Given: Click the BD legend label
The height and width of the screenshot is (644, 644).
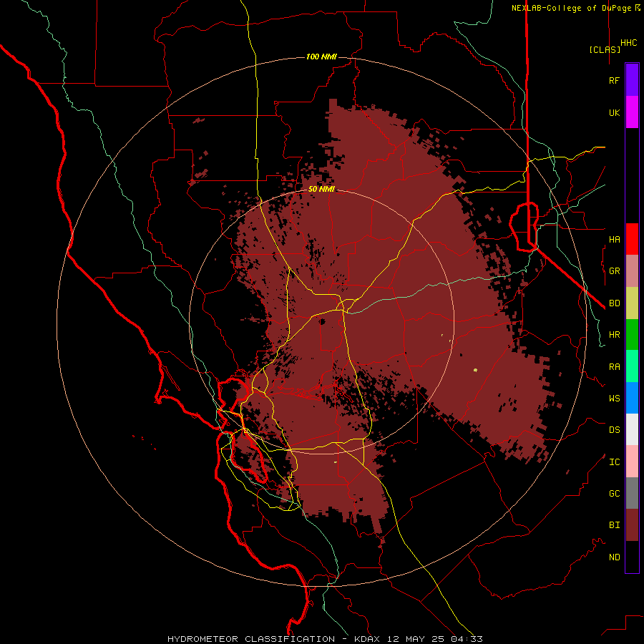Looking at the screenshot, I should coord(614,303).
